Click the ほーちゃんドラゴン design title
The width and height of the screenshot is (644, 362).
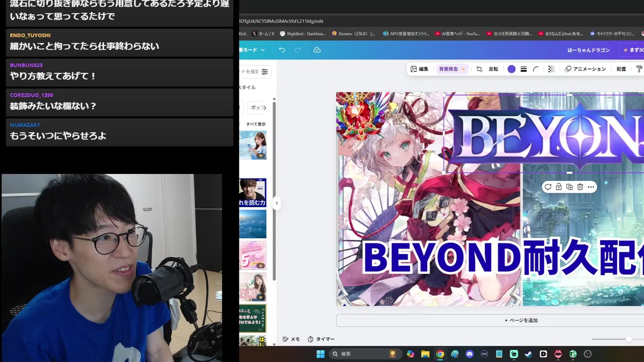point(588,50)
